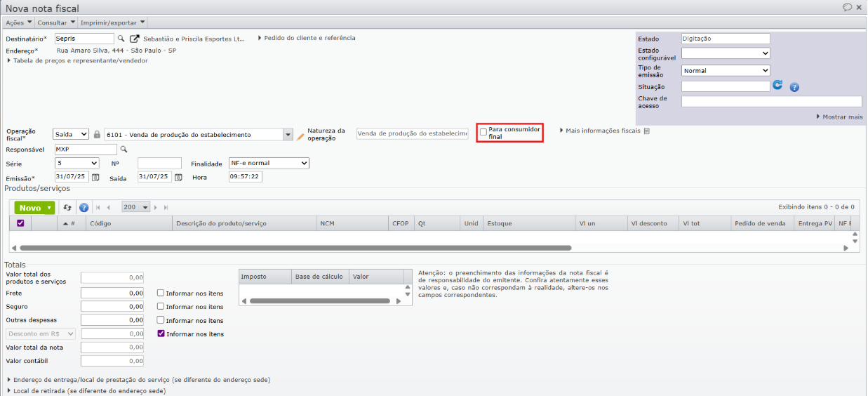Screen dimensions: 868x396
Task: Click the Responsável input containing MXP
Action: (x=86, y=150)
